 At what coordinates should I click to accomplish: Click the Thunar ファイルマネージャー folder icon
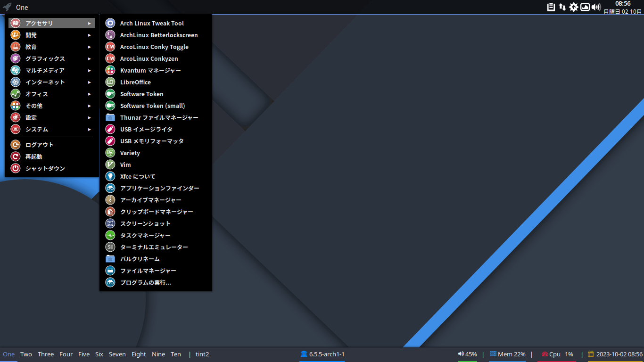coord(110,117)
